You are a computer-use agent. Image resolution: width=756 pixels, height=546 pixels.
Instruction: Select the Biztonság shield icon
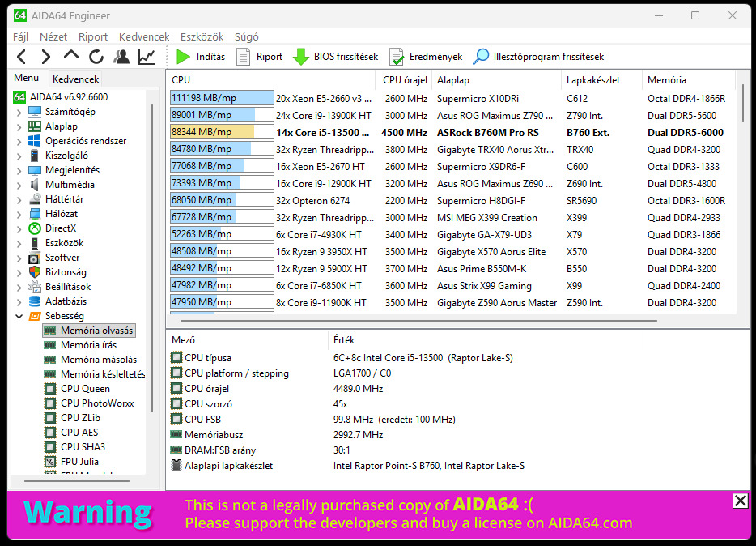point(35,272)
